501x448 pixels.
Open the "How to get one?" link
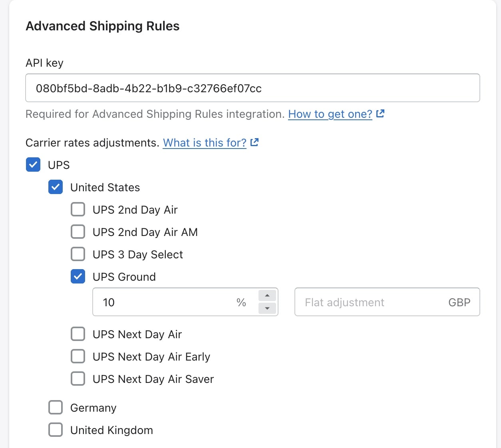(x=330, y=114)
